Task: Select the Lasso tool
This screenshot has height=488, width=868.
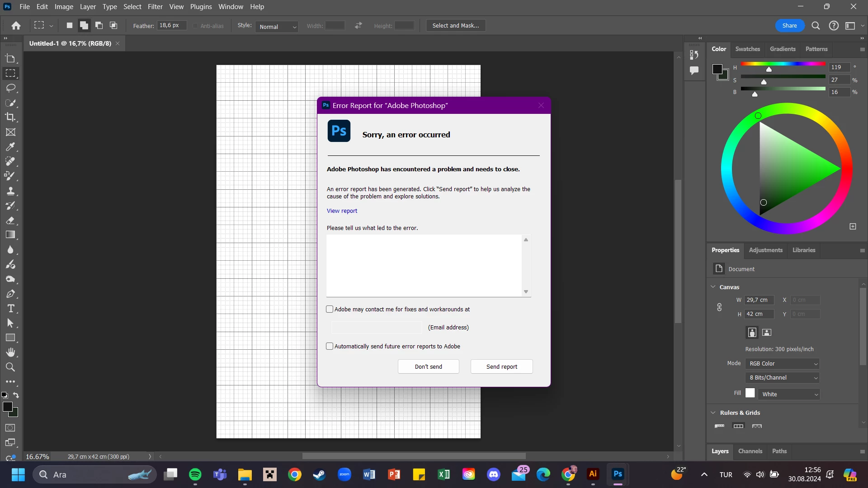Action: (x=10, y=88)
